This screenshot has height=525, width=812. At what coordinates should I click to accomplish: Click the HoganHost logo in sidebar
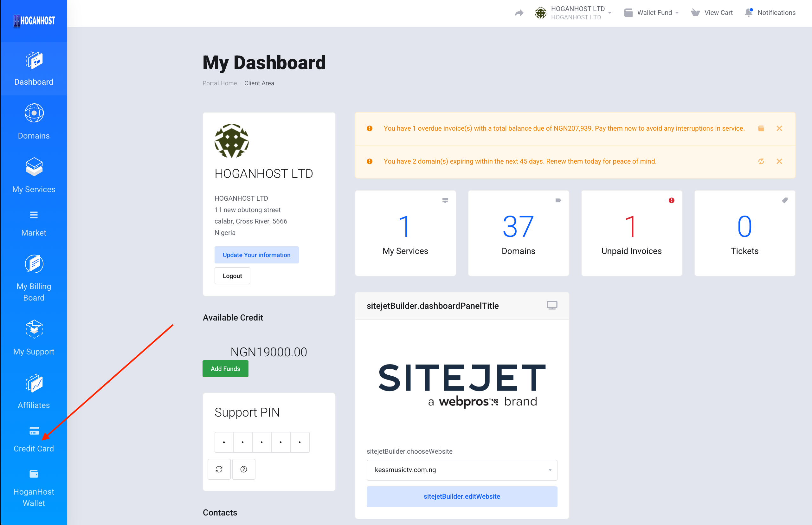pyautogui.click(x=34, y=21)
